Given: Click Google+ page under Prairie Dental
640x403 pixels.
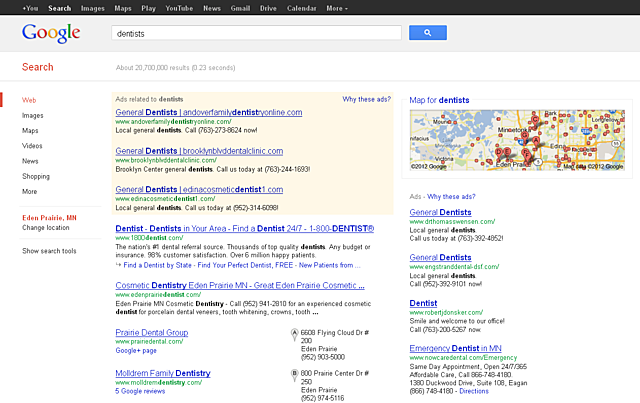Looking at the screenshot, I should click(x=136, y=351).
